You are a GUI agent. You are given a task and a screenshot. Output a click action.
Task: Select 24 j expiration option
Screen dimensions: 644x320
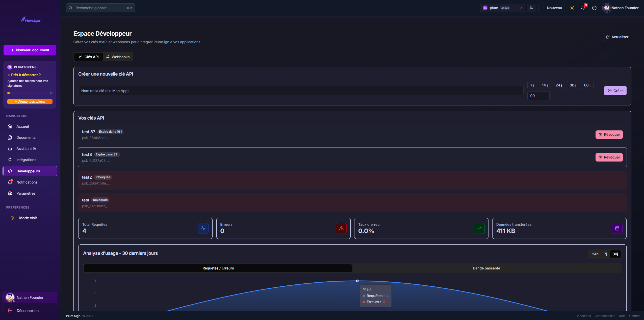559,85
